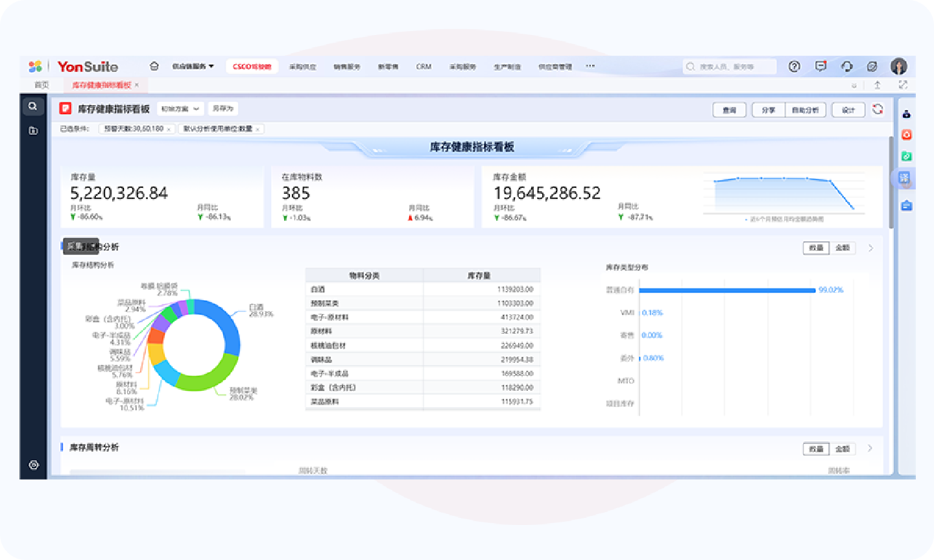
Task: Open the 初始方案 scheme dropdown
Action: [180, 109]
